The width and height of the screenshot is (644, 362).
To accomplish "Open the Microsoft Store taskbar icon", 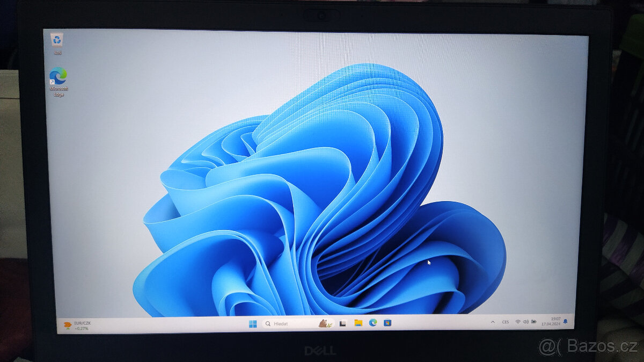I will [x=387, y=322].
